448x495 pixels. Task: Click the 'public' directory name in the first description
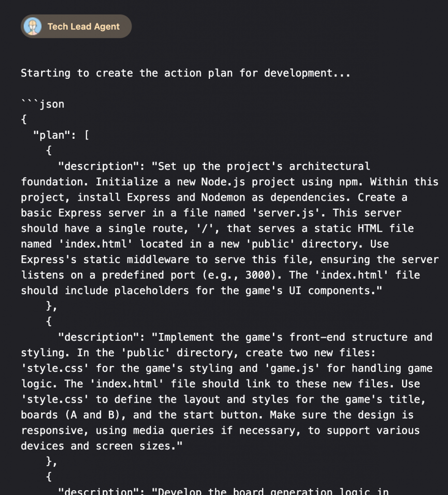tap(270, 244)
